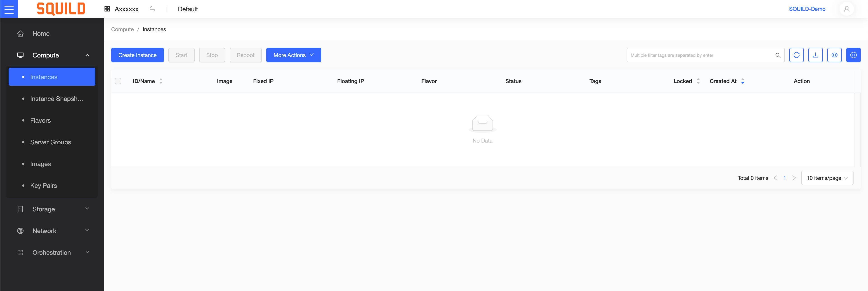Click the refresh list icon
The height and width of the screenshot is (291, 868).
tap(796, 55)
